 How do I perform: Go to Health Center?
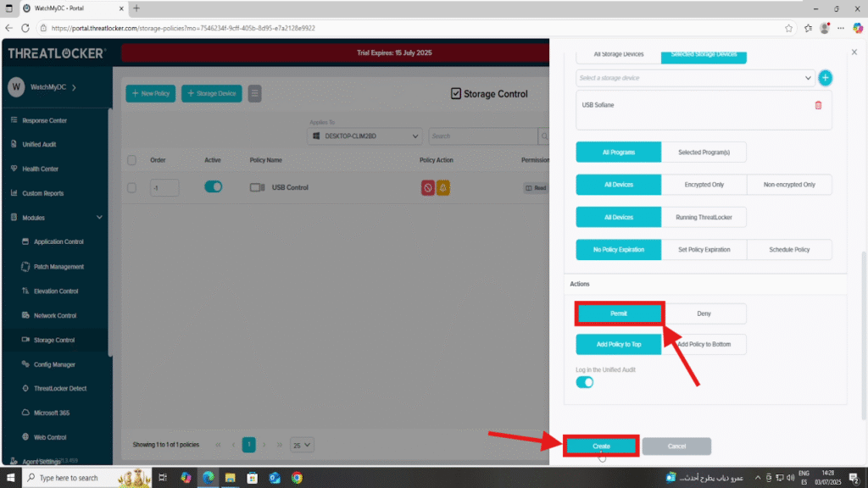[40, 169]
